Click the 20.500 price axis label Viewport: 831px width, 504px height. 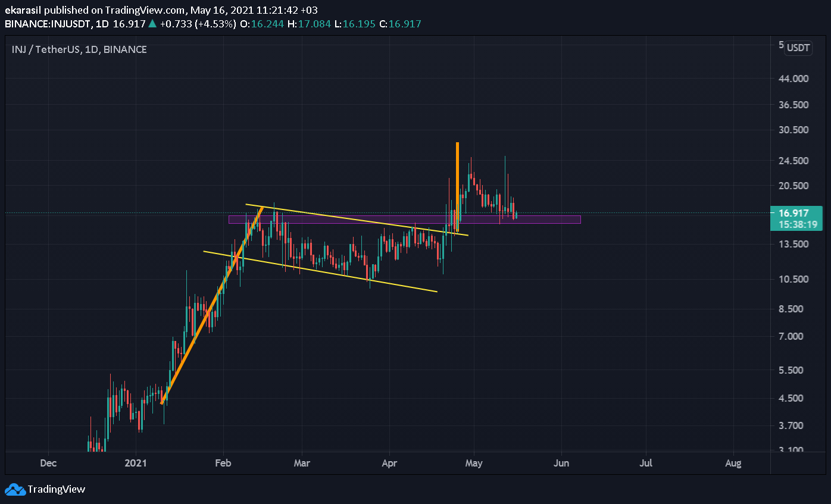793,186
